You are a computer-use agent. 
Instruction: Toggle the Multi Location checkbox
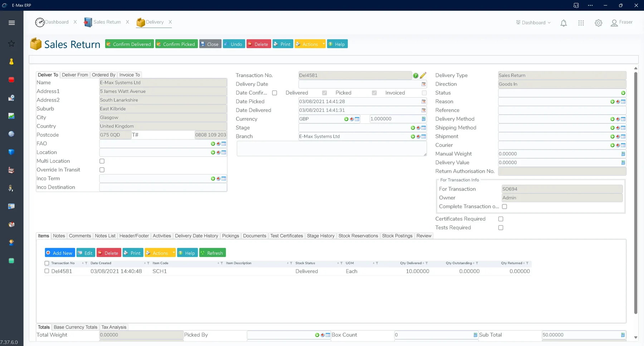102,161
